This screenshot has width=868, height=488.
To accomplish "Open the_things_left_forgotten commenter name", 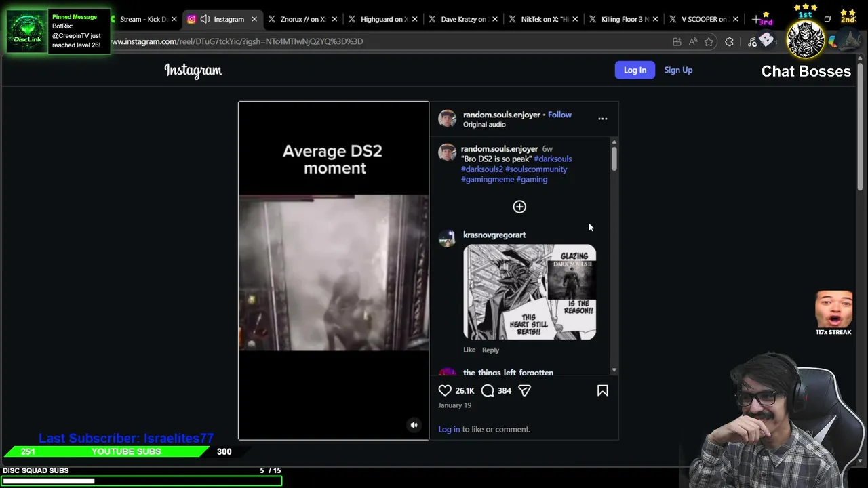I will click(508, 373).
